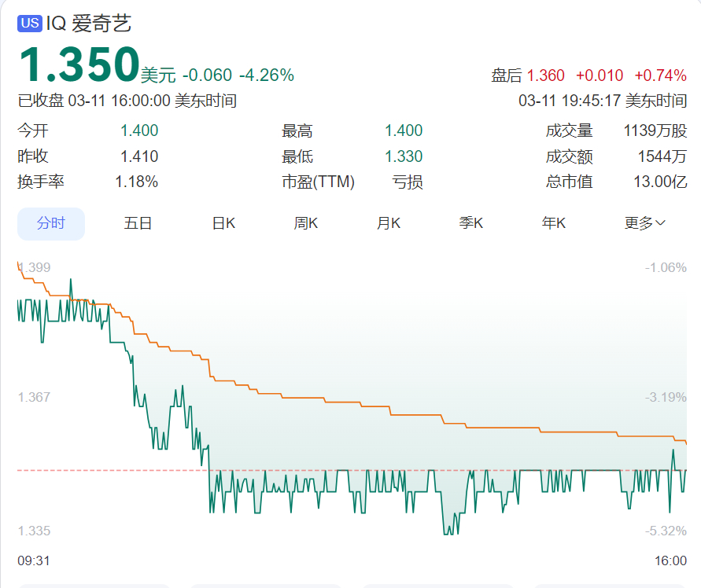
Task: Click the IQ 爱奇艺 stock title
Action: [x=89, y=24]
